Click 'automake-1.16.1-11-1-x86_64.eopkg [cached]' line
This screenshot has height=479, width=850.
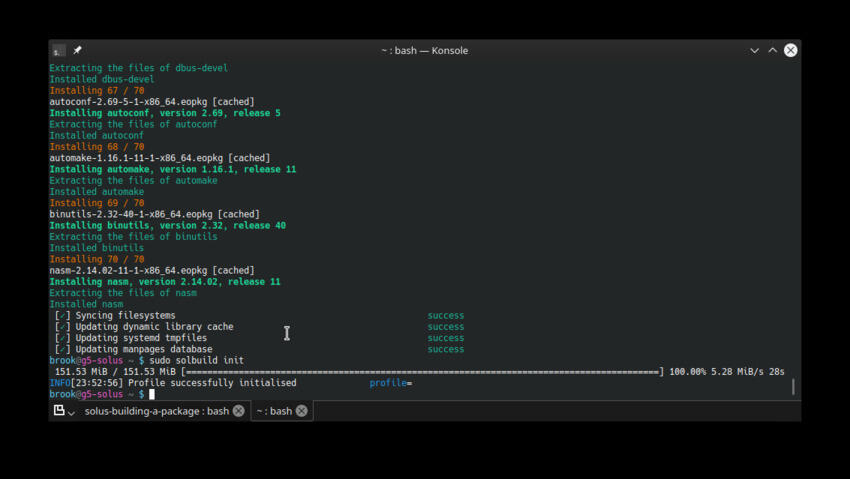click(159, 158)
